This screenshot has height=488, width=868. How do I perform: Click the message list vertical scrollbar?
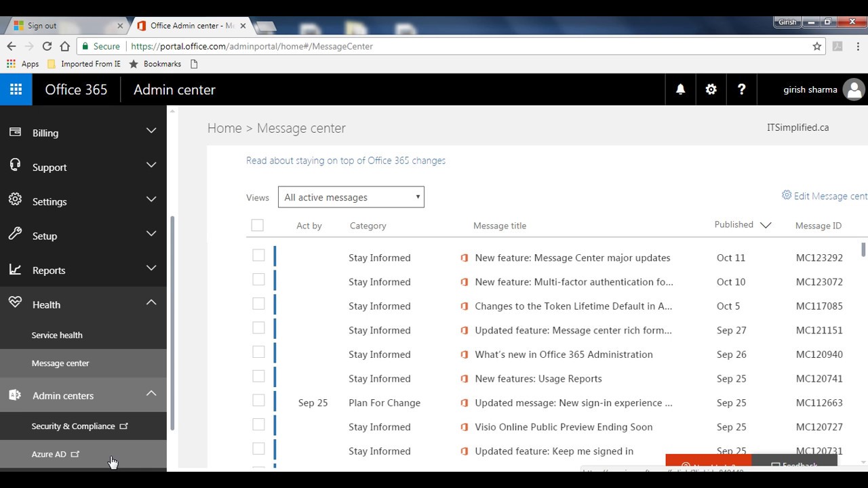pos(863,249)
